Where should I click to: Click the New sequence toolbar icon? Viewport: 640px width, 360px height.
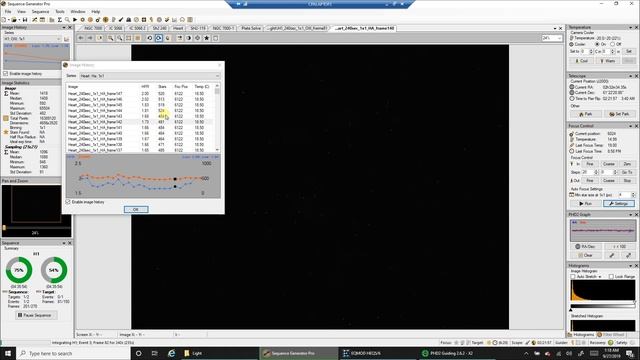click(4, 20)
